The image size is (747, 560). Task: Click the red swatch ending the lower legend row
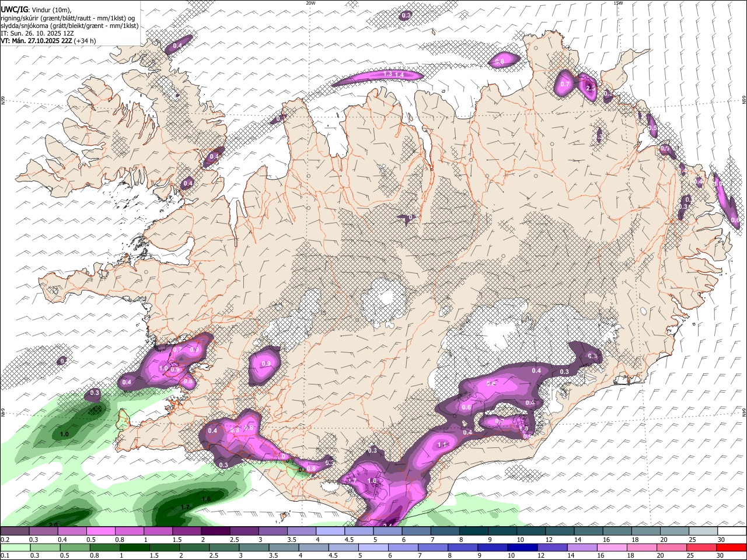pyautogui.click(x=732, y=547)
